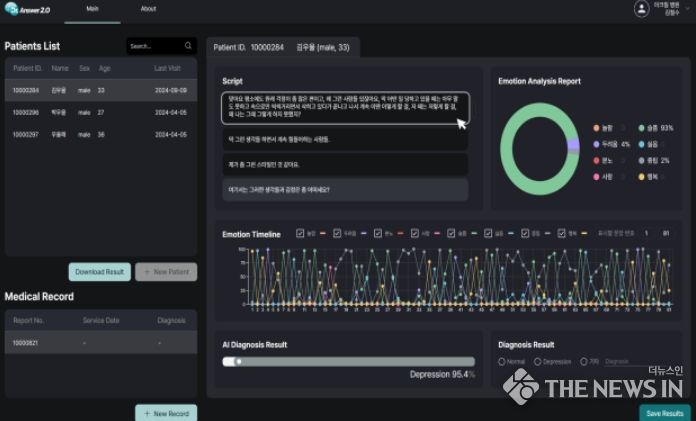
Task: Toggle the pink 사랑 timeline checkbox
Action: click(415, 233)
